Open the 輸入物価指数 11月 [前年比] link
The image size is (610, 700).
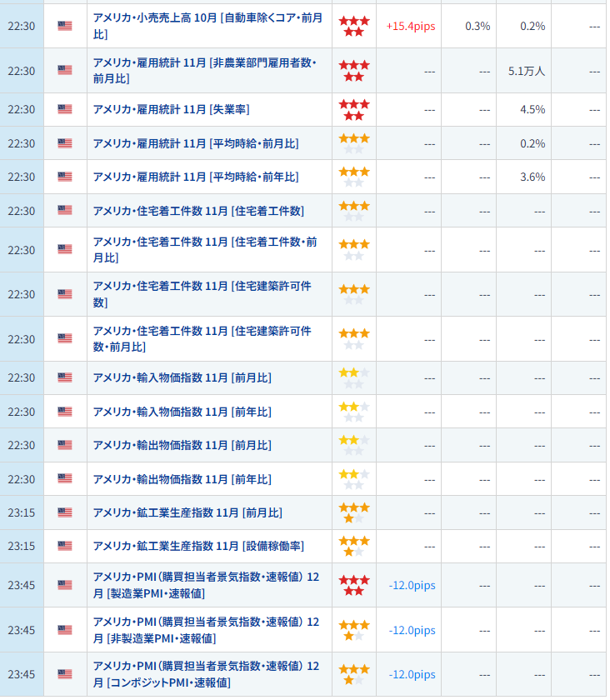pos(182,412)
